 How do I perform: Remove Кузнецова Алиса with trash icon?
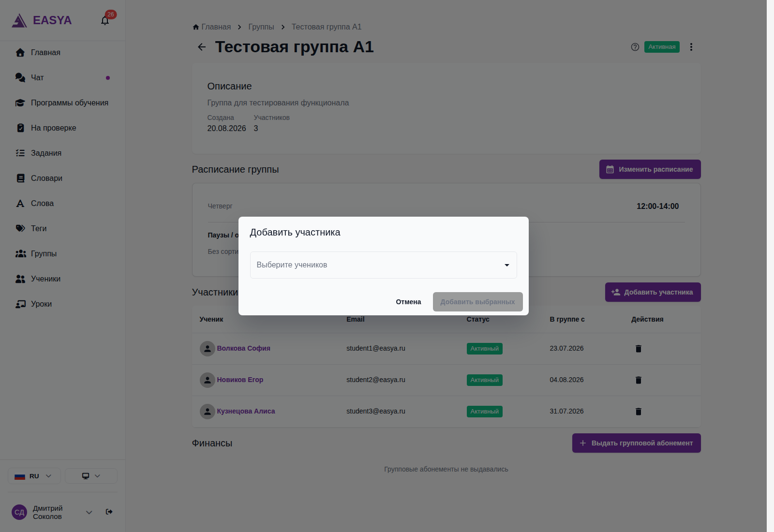(639, 412)
